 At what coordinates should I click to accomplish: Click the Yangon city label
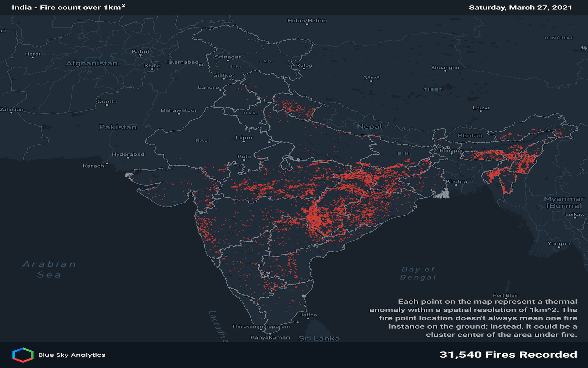pyautogui.click(x=559, y=244)
